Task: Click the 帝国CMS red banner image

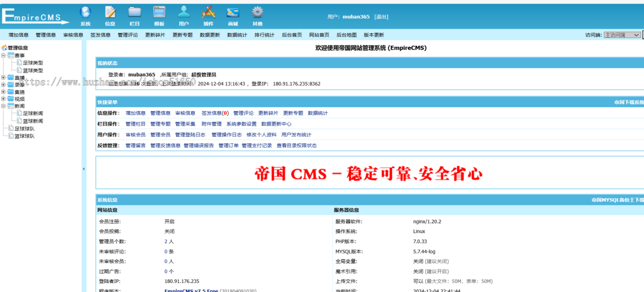Action: [369, 173]
